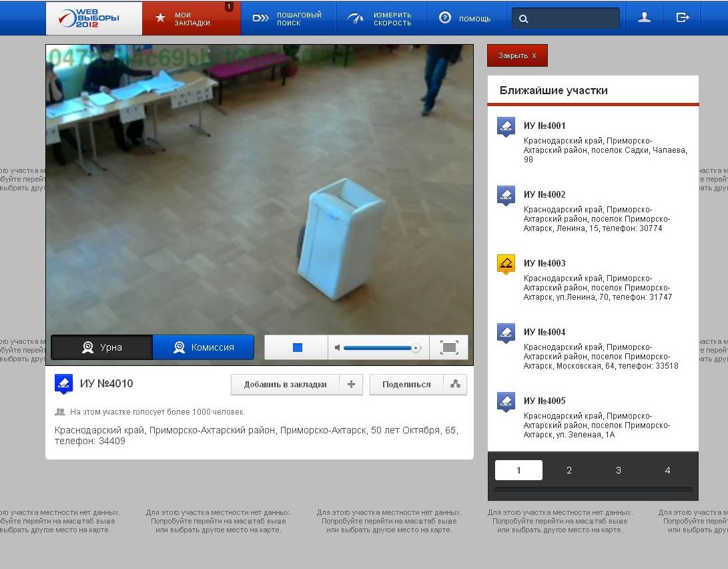Click the arrow icon of Пошаговый поиск
The width and height of the screenshot is (728, 569).
point(260,18)
